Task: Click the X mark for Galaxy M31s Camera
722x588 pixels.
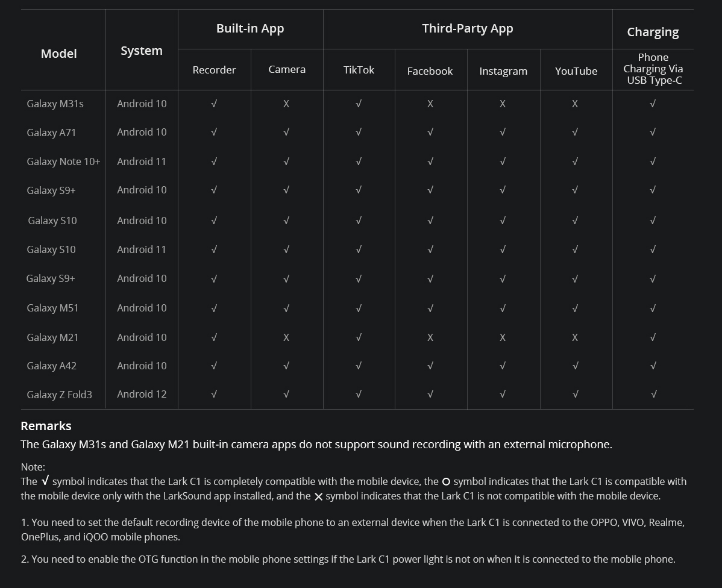Action: pyautogui.click(x=286, y=104)
